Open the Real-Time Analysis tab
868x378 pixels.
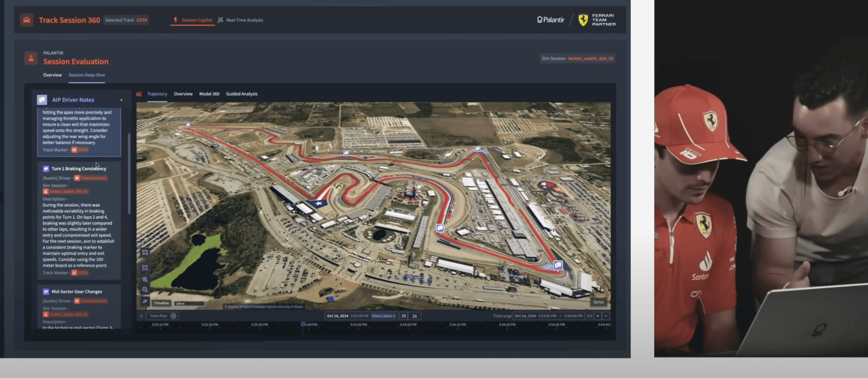click(x=241, y=20)
